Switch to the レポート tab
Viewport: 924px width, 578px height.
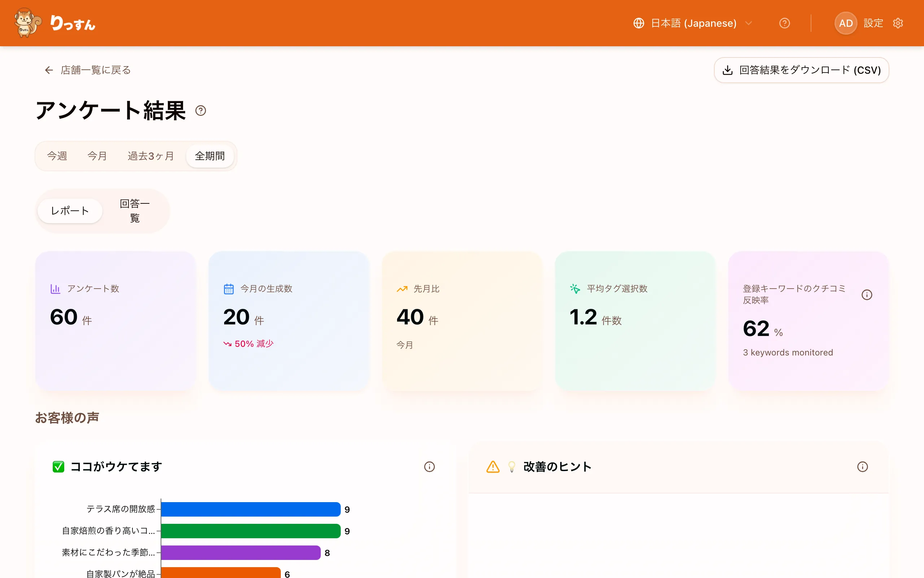coord(70,211)
